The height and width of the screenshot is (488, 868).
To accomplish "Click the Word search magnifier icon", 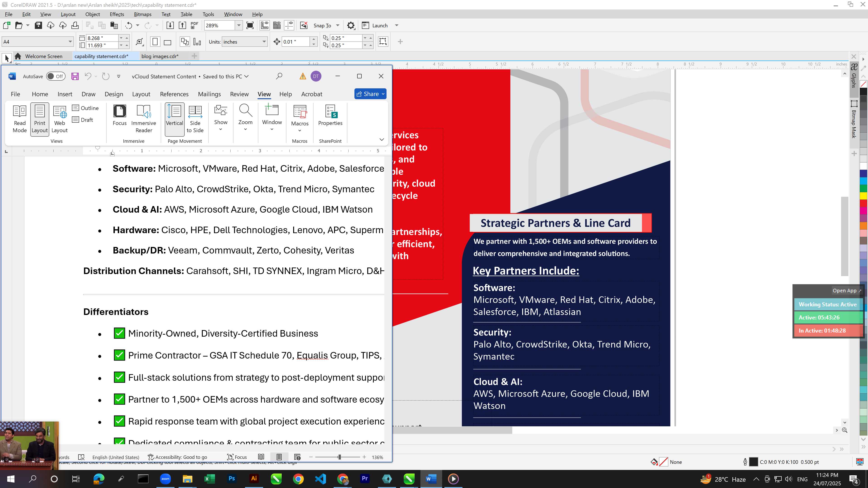I will click(279, 76).
